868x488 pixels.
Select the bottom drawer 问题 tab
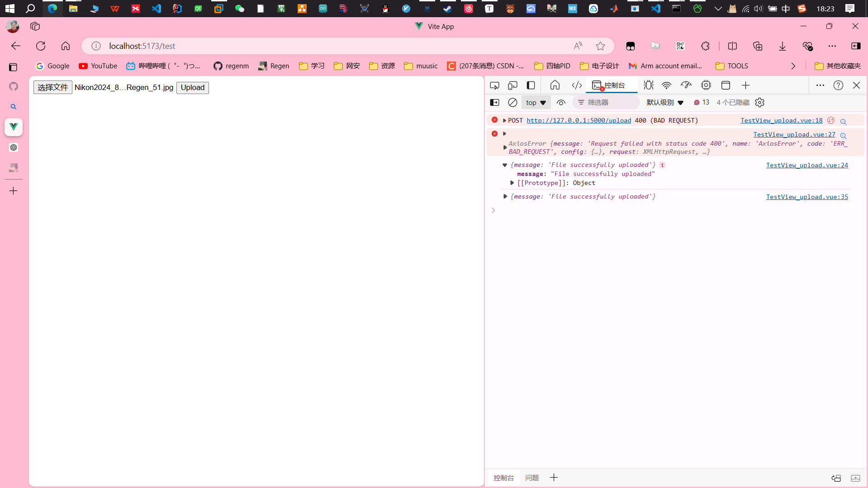(532, 478)
